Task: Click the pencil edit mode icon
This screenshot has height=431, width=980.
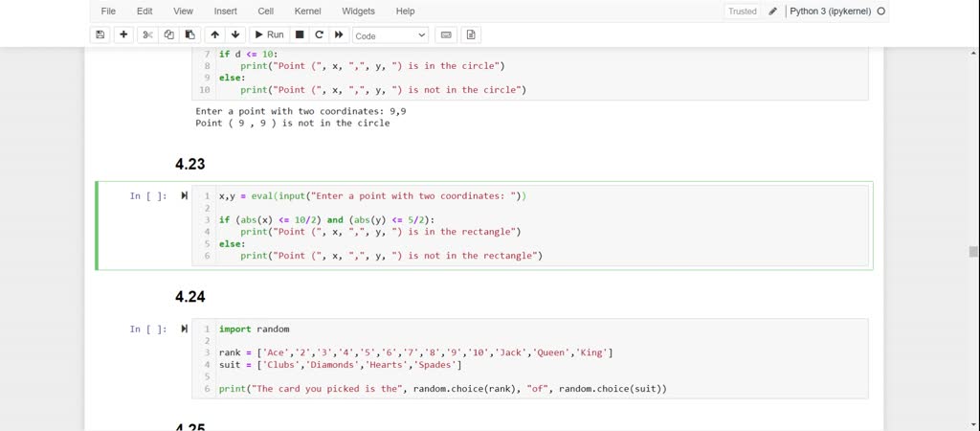Action: [773, 11]
